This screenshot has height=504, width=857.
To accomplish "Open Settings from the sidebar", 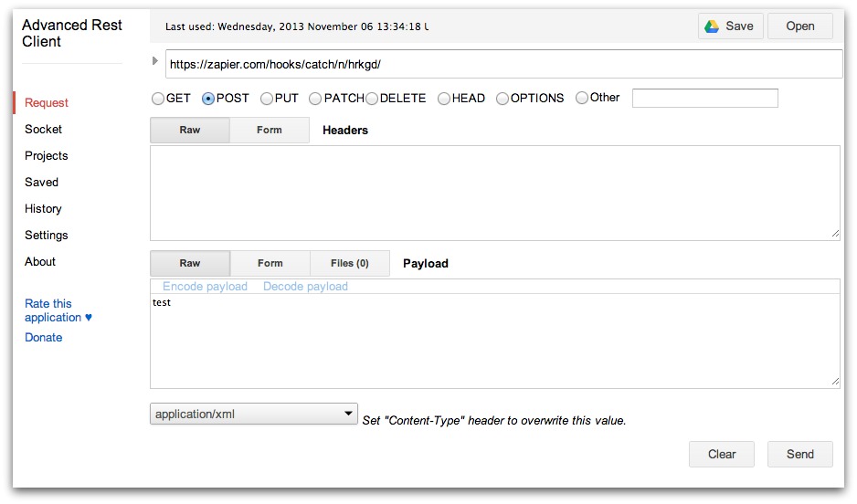I will coord(47,236).
